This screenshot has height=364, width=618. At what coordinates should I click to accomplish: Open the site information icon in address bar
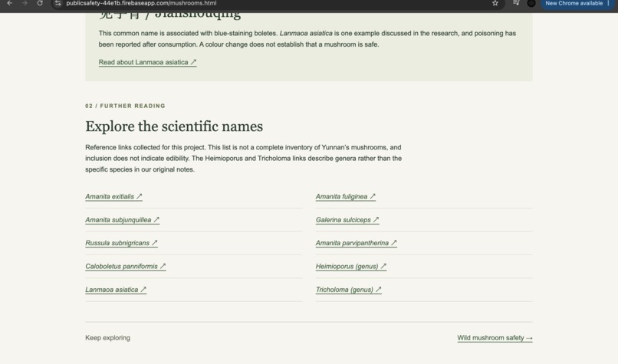tap(58, 3)
